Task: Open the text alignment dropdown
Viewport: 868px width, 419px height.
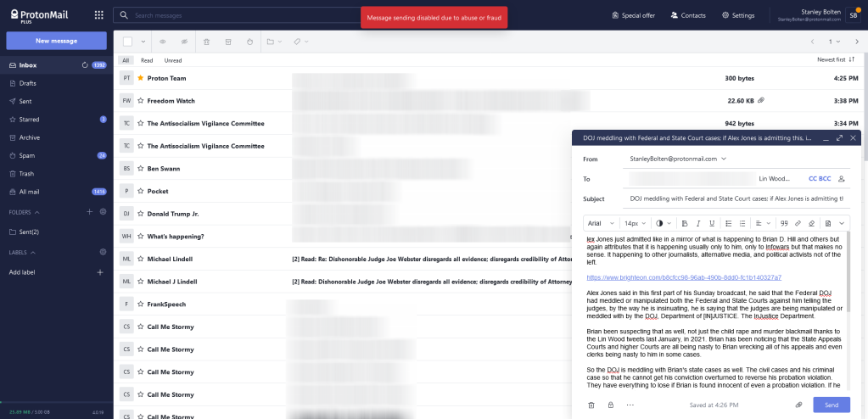Action: click(x=764, y=223)
